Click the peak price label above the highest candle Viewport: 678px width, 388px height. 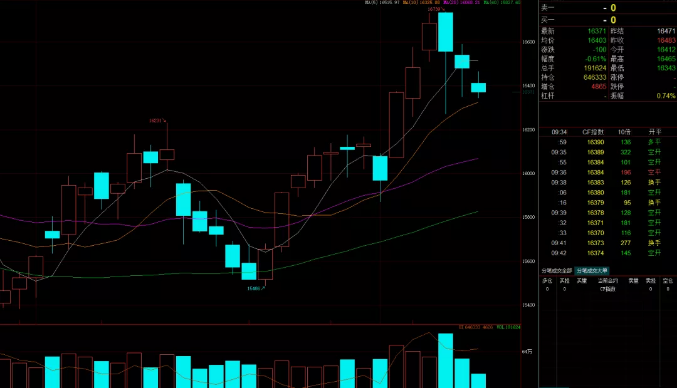[x=436, y=9]
